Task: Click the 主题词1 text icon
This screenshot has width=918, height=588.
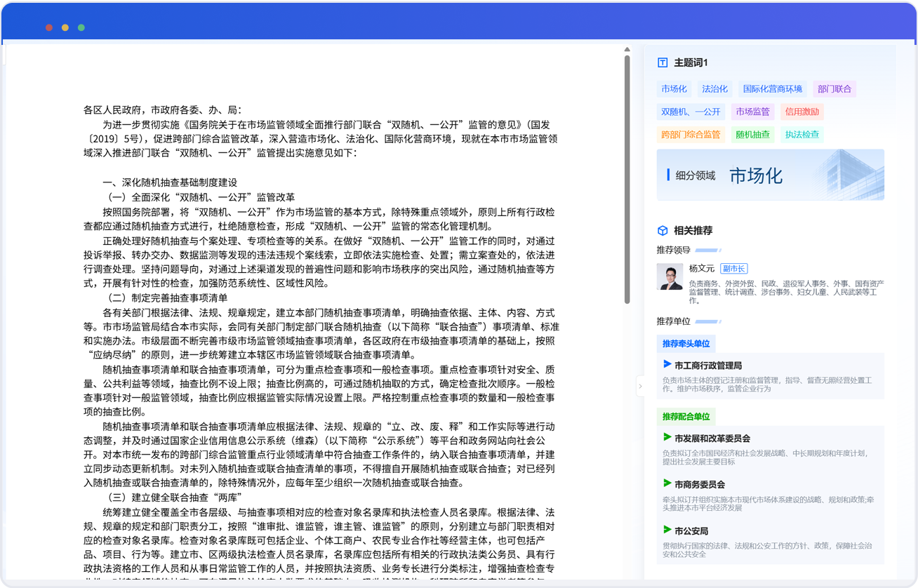Action: (x=662, y=62)
